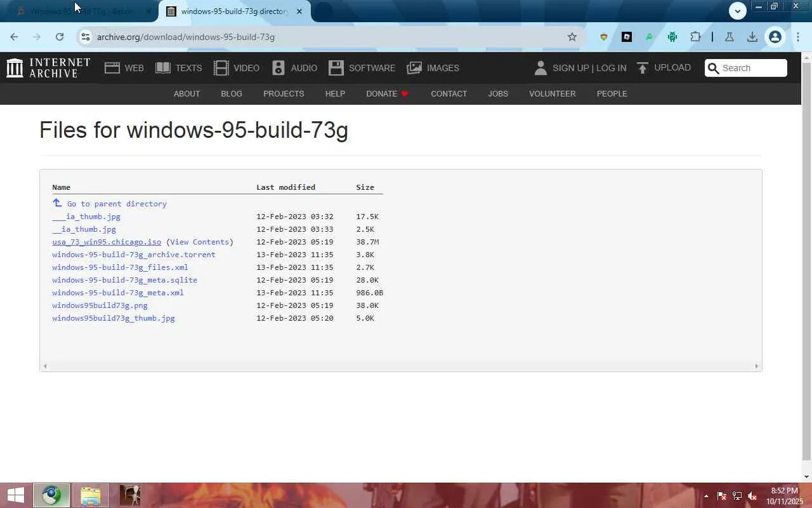
Task: Click View Contents for the ISO
Action: [x=199, y=242]
